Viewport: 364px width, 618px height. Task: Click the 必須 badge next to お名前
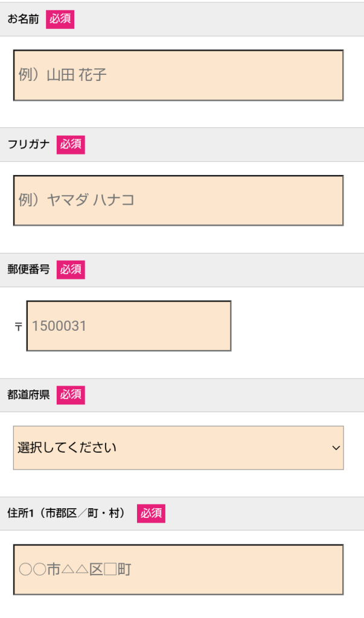[60, 19]
